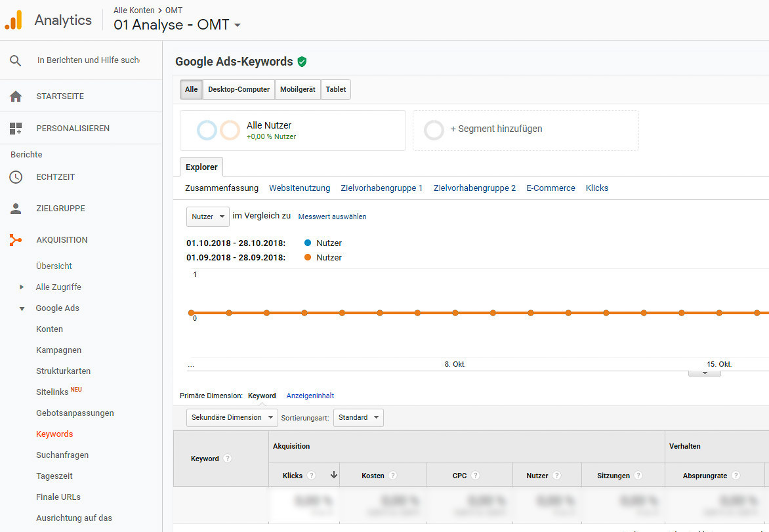
Task: Click the Zielgruppe person icon
Action: click(x=16, y=209)
